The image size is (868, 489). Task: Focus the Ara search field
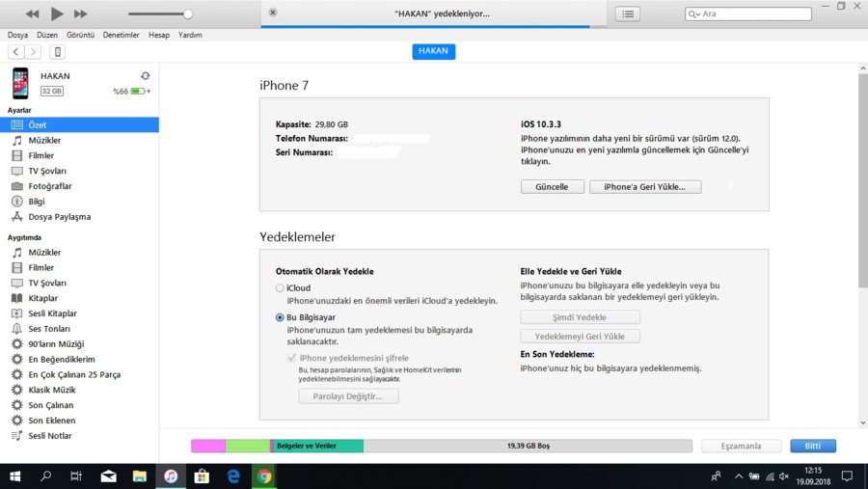pyautogui.click(x=748, y=14)
